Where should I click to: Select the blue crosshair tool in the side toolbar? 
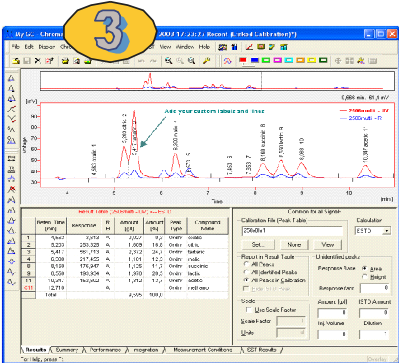pyautogui.click(x=11, y=261)
